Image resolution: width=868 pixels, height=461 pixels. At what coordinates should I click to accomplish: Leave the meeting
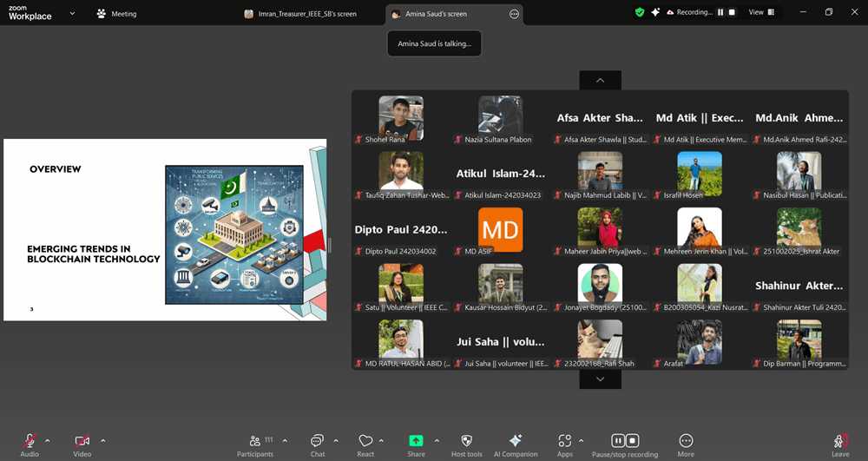click(840, 442)
